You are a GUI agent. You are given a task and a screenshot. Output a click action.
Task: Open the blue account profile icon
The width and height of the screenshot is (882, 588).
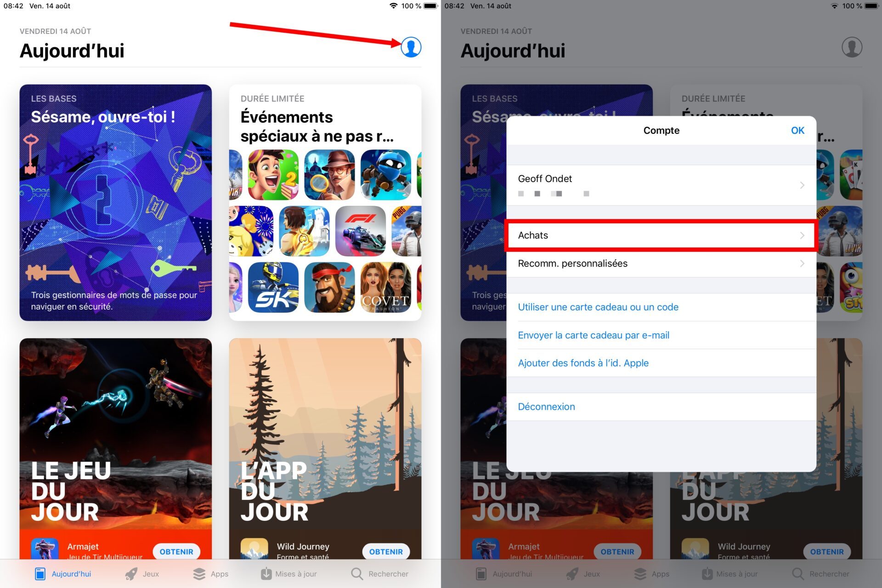(x=411, y=47)
